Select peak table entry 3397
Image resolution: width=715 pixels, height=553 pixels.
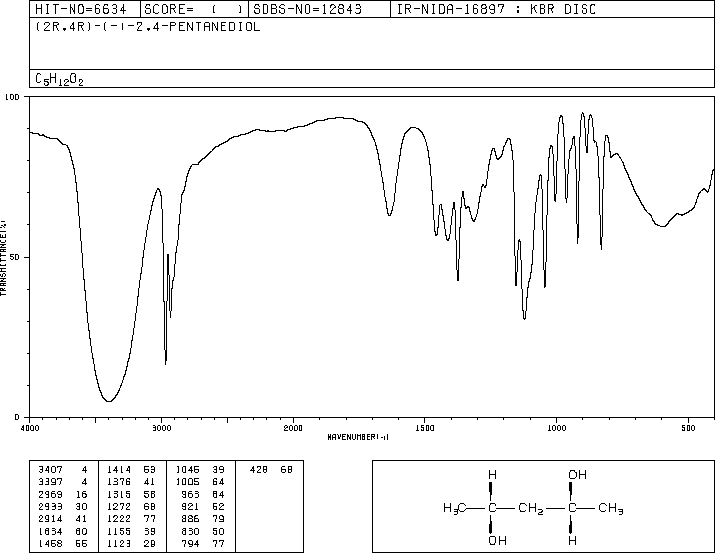click(51, 482)
